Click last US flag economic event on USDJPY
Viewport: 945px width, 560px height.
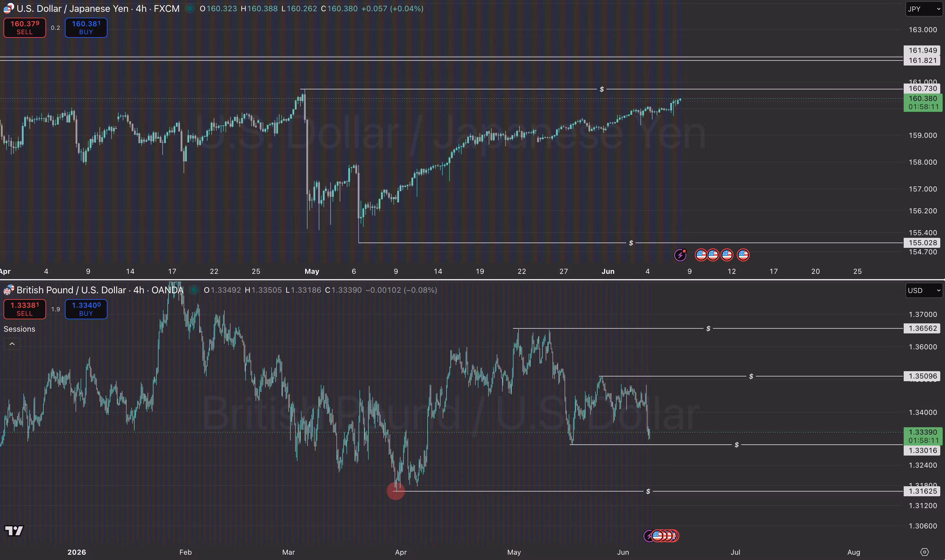pyautogui.click(x=743, y=255)
